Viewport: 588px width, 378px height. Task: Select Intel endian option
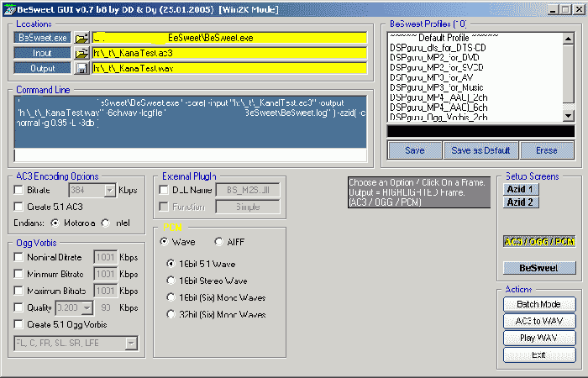106,223
